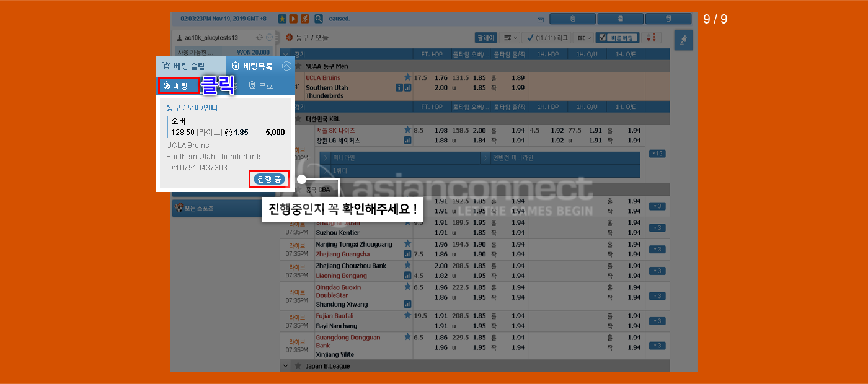Click the account refresh icon beside ac10k_alucytests13
The height and width of the screenshot is (384, 868).
[x=260, y=38]
